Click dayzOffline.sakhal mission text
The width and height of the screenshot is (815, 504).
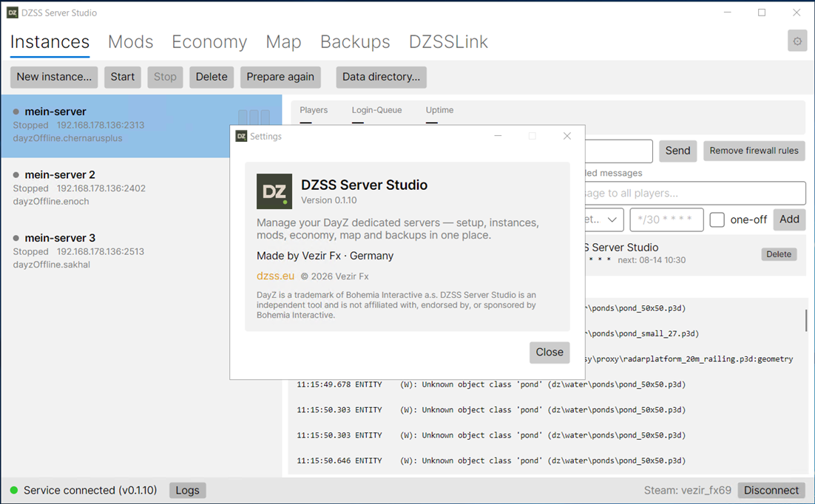pos(52,265)
